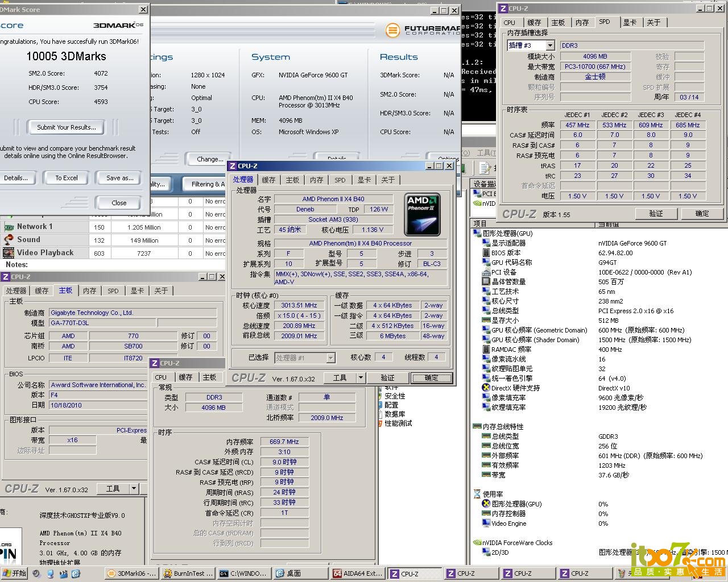Open the 工具 dropdown arrow in mainboard CPU-Z
The height and width of the screenshot is (582, 728).
[x=134, y=488]
